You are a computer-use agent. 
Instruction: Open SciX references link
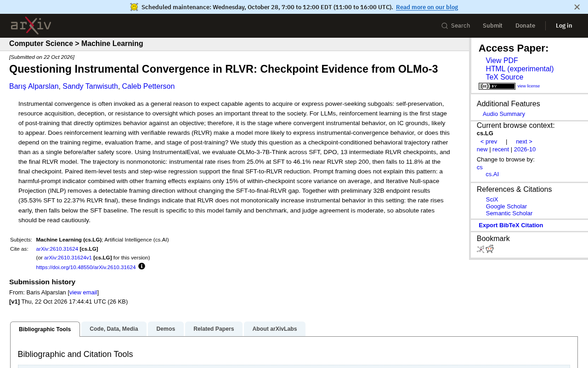coord(492,200)
